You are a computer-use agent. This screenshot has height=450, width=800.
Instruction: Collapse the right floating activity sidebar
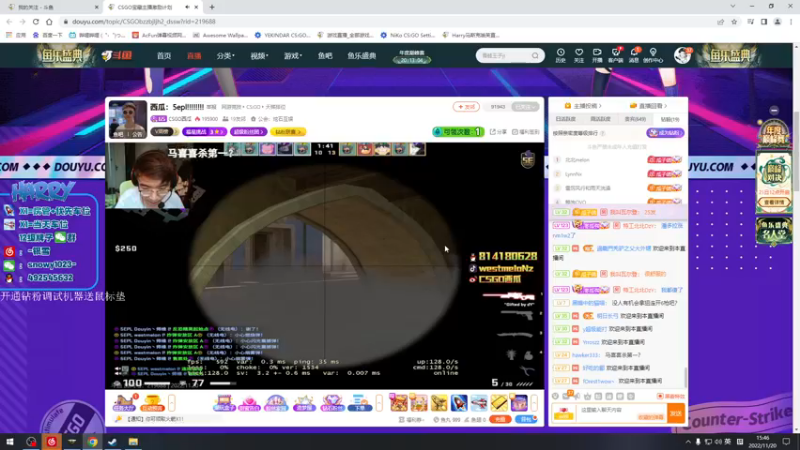point(774,110)
